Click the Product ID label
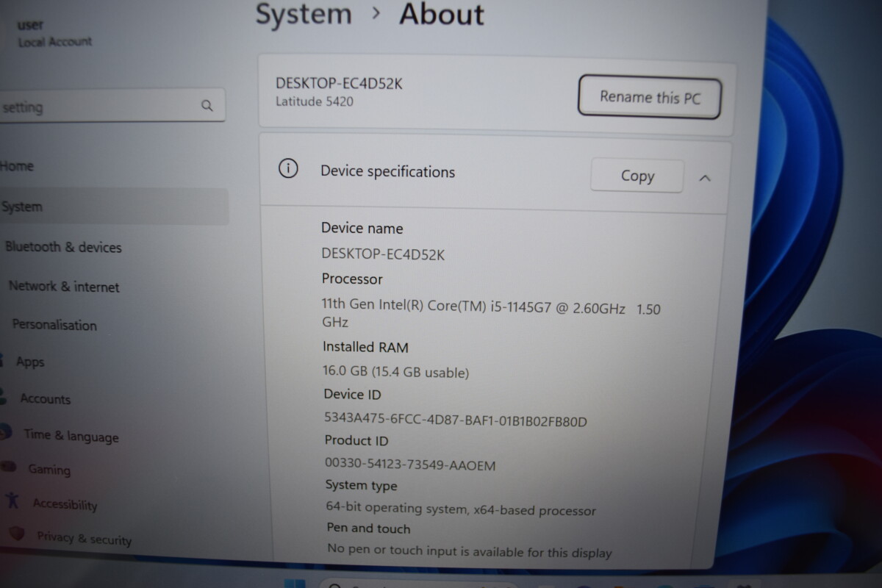882x588 pixels. click(356, 440)
